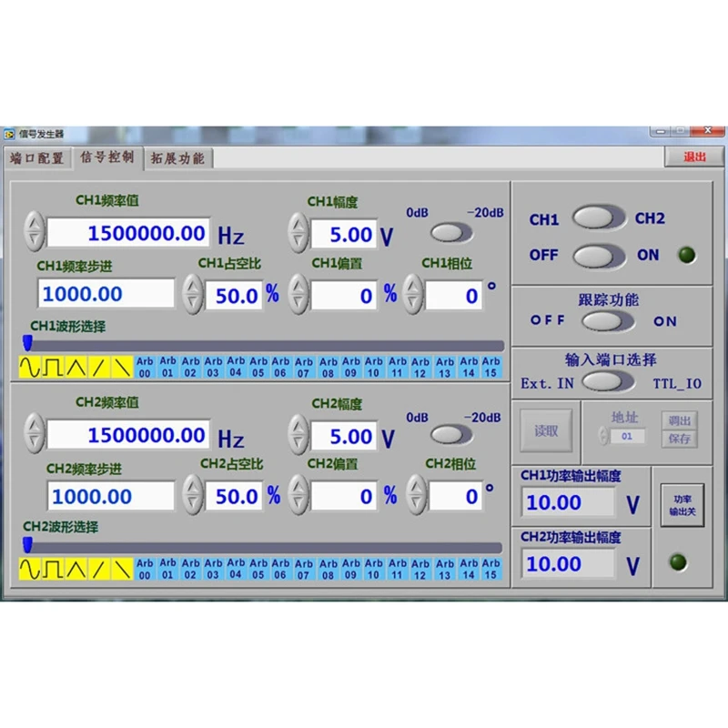728x728 pixels.
Task: Select CH1 falling ramp waveform icon
Action: click(122, 368)
